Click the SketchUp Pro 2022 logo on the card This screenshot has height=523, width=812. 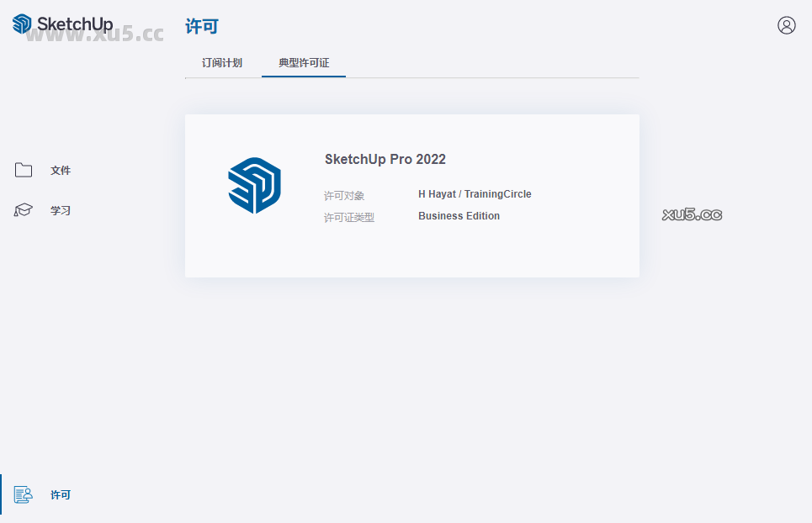coord(256,185)
